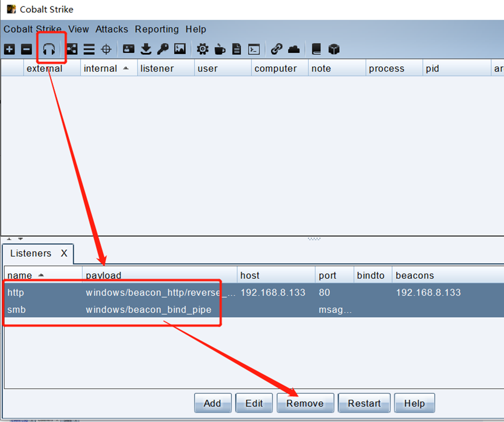Click the pid column header
The width and height of the screenshot is (504, 422).
tap(457, 68)
